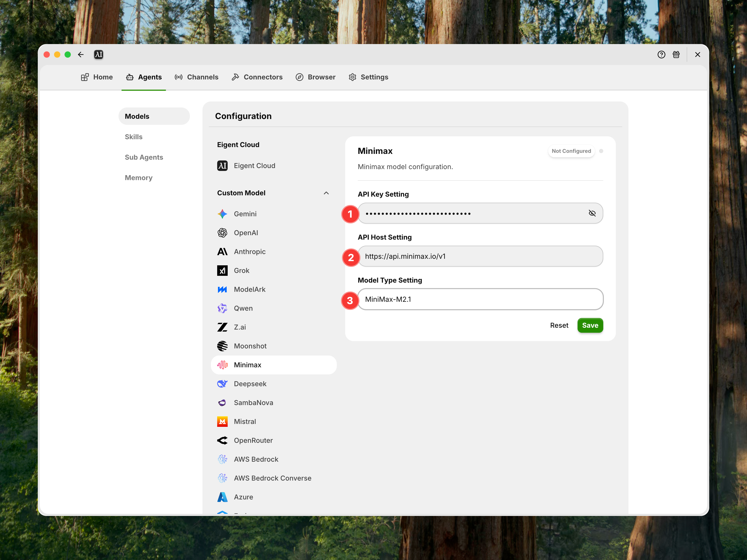The width and height of the screenshot is (747, 560).
Task: Switch to the Agents tab
Action: click(x=144, y=77)
